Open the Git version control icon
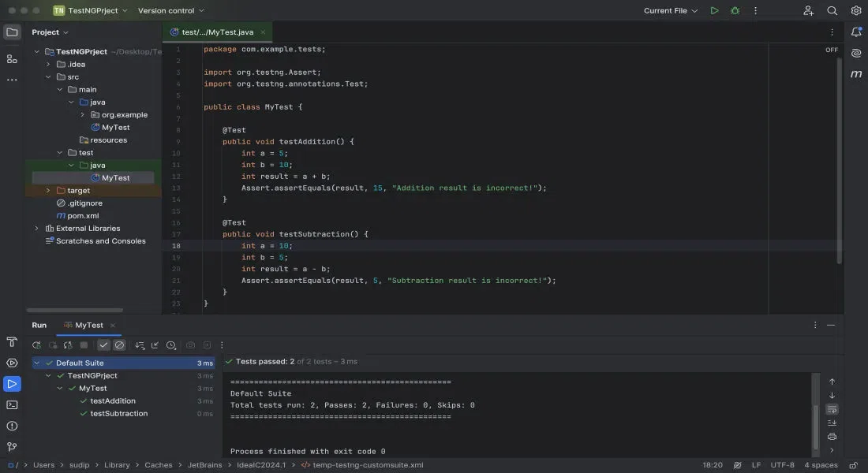The image size is (868, 473). pos(12,446)
